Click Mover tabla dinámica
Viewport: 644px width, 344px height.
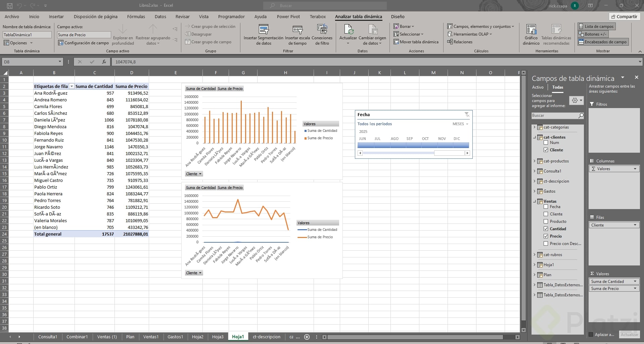point(416,42)
